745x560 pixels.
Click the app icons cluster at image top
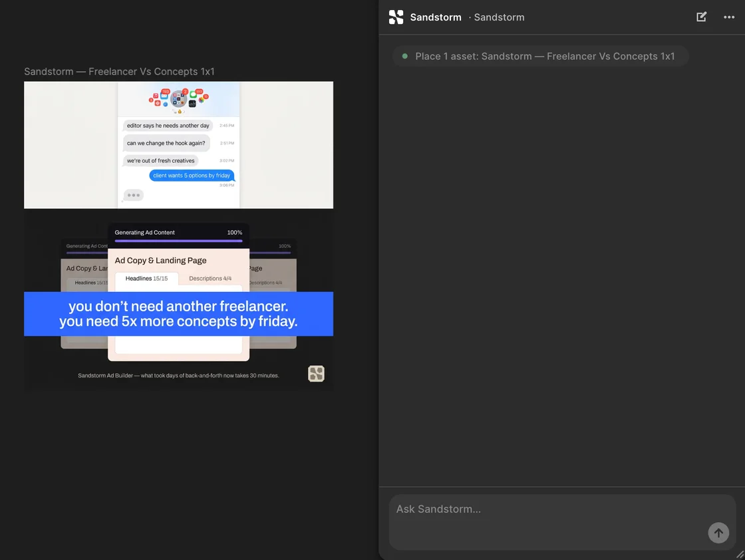tap(179, 99)
